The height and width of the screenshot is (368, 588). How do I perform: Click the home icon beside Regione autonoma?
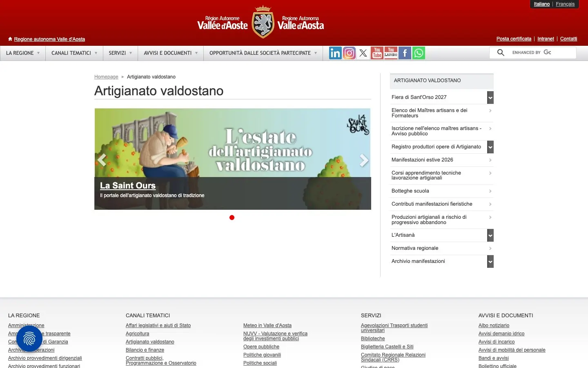click(x=10, y=39)
